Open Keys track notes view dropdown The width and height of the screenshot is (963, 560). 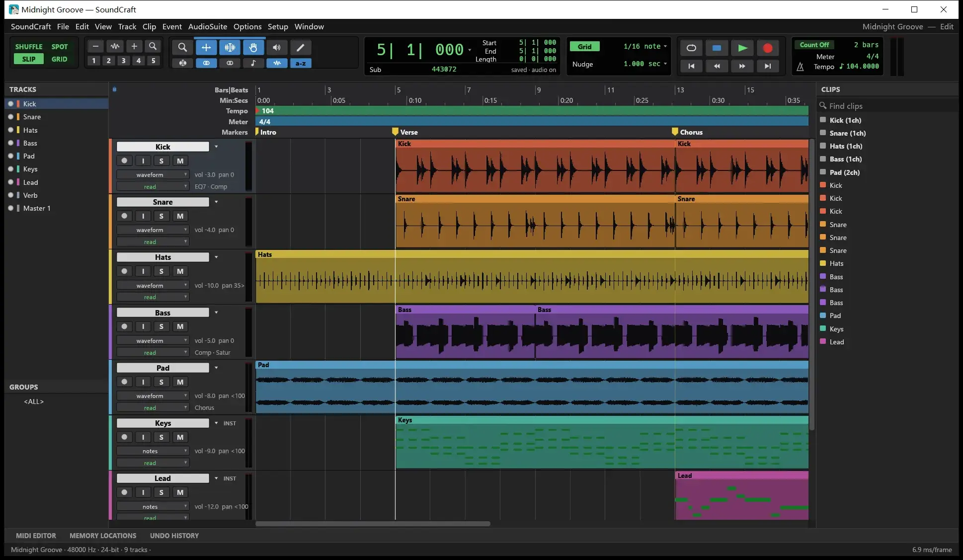click(153, 451)
